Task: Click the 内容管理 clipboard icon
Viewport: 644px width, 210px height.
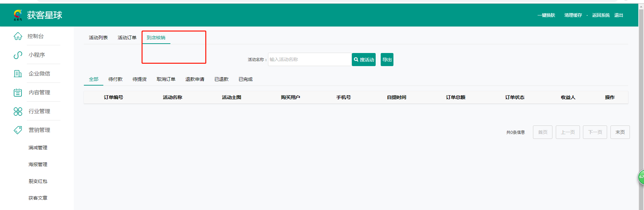Action: point(18,93)
